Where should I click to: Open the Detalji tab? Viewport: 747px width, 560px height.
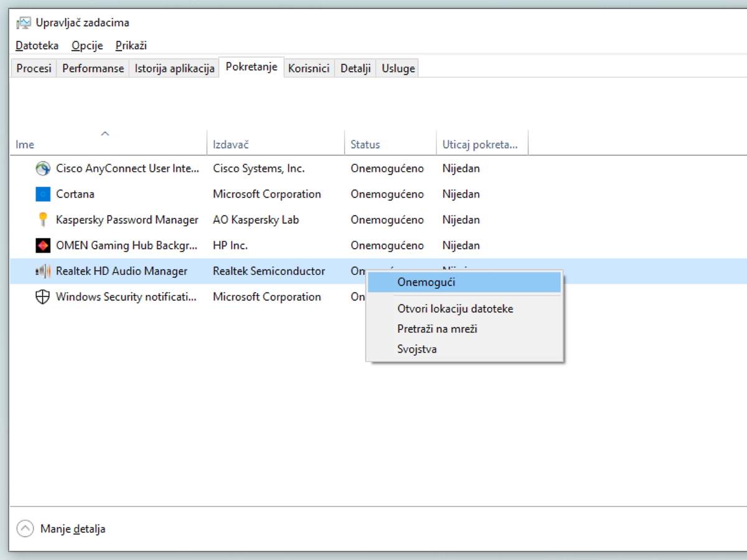pos(355,68)
